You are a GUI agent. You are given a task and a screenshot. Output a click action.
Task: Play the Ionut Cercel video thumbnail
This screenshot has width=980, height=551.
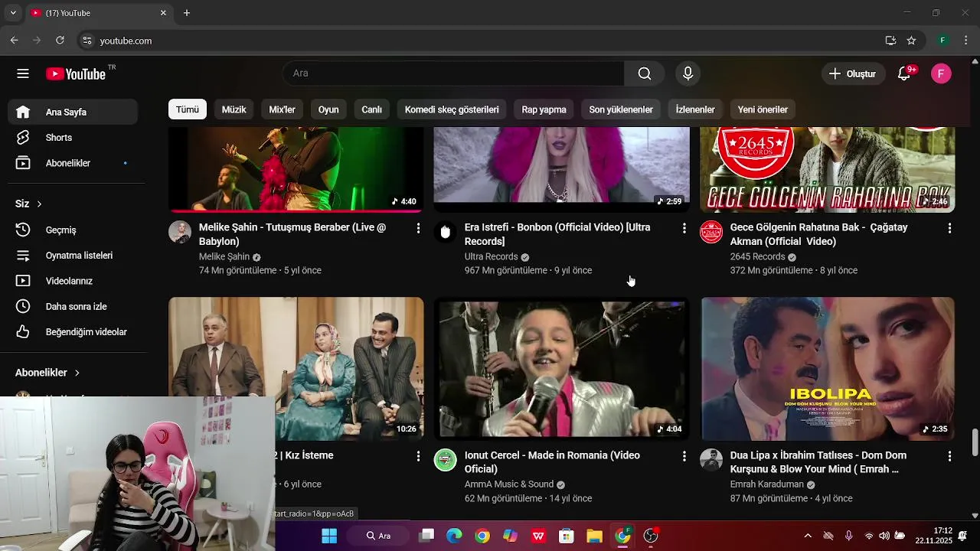click(562, 369)
